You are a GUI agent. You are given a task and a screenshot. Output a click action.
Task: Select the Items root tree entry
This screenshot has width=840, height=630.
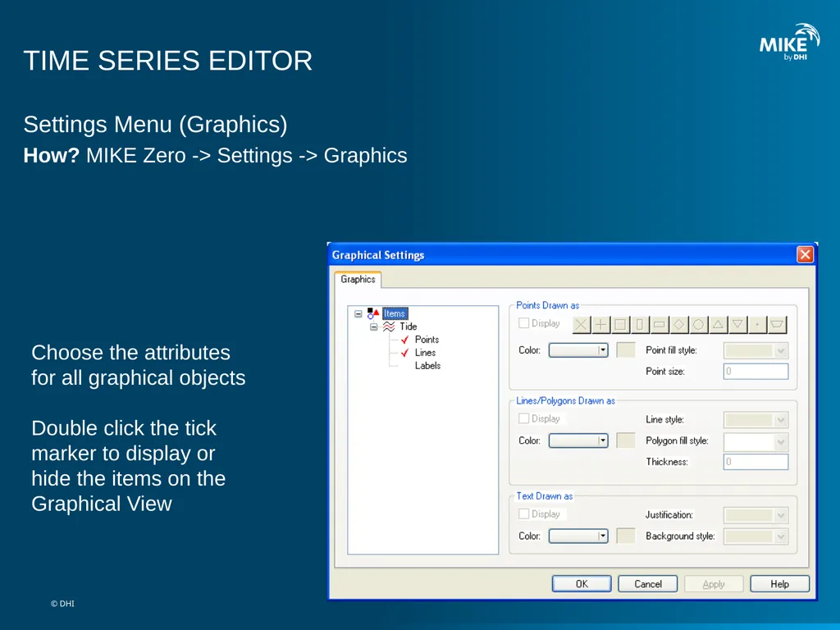(x=395, y=313)
